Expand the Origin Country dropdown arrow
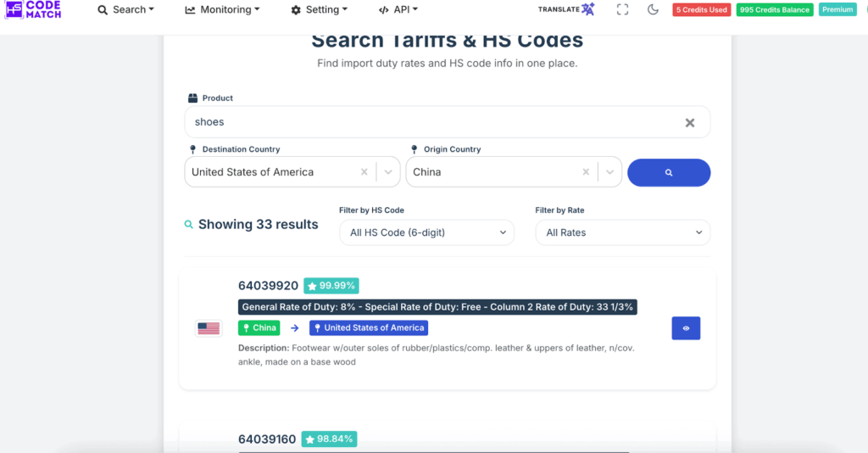The width and height of the screenshot is (868, 453). [x=609, y=172]
